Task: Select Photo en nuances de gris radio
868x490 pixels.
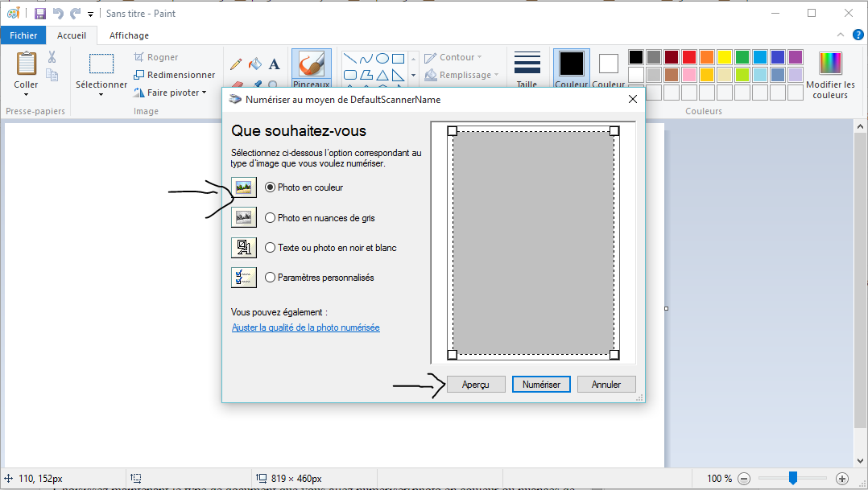Action: click(x=271, y=218)
